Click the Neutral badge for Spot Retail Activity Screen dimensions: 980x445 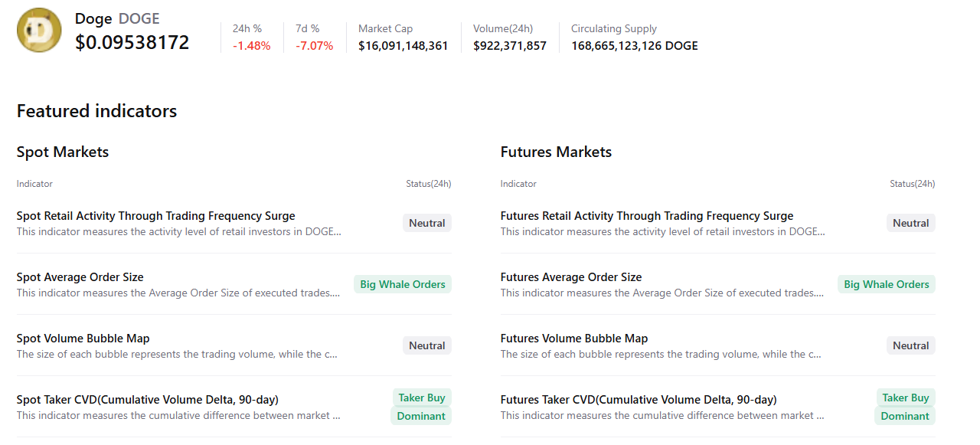(426, 222)
